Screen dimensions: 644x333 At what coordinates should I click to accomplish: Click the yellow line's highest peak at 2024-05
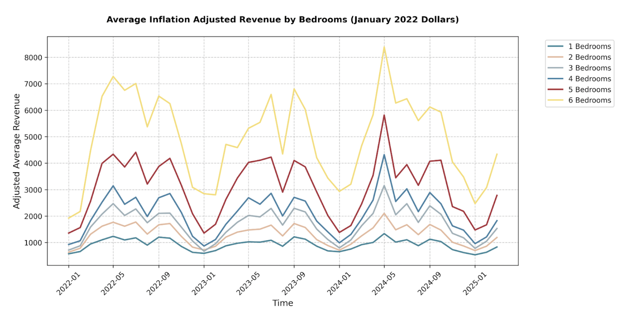click(x=384, y=47)
